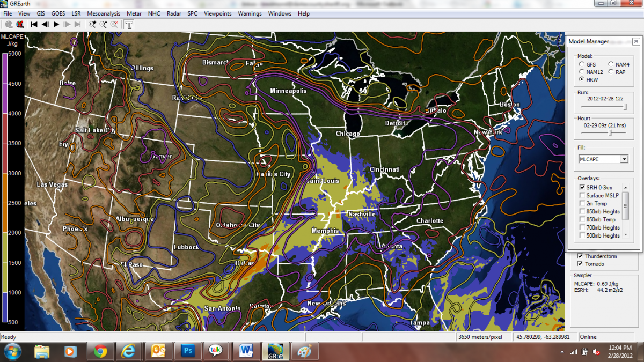644x362 pixels.
Task: Click the model Run slider thumb
Action: [x=625, y=108]
